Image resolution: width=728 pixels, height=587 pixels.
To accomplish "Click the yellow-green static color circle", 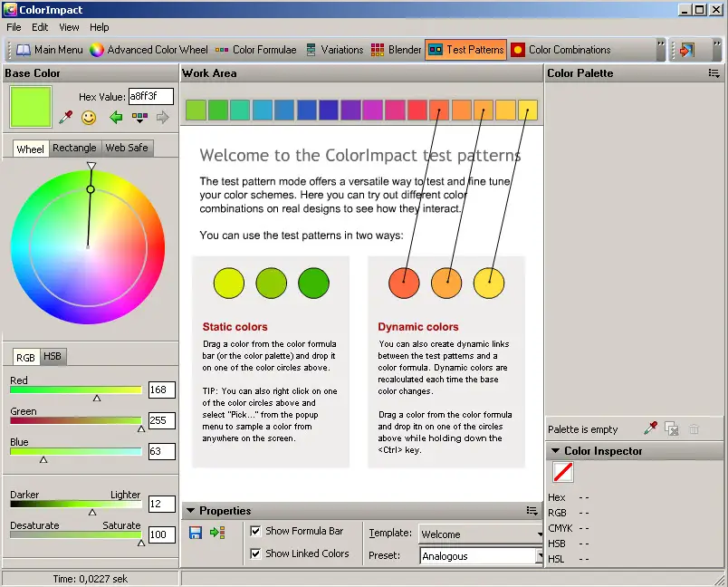I will pos(229,283).
